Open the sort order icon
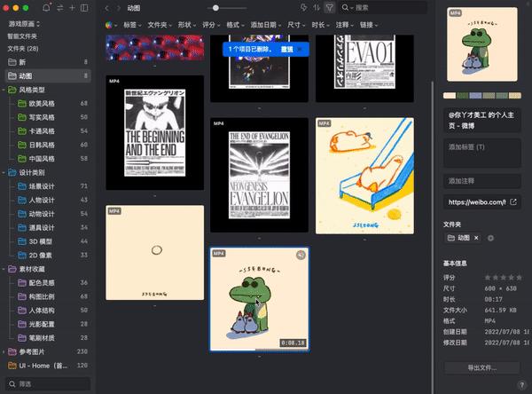 click(317, 7)
